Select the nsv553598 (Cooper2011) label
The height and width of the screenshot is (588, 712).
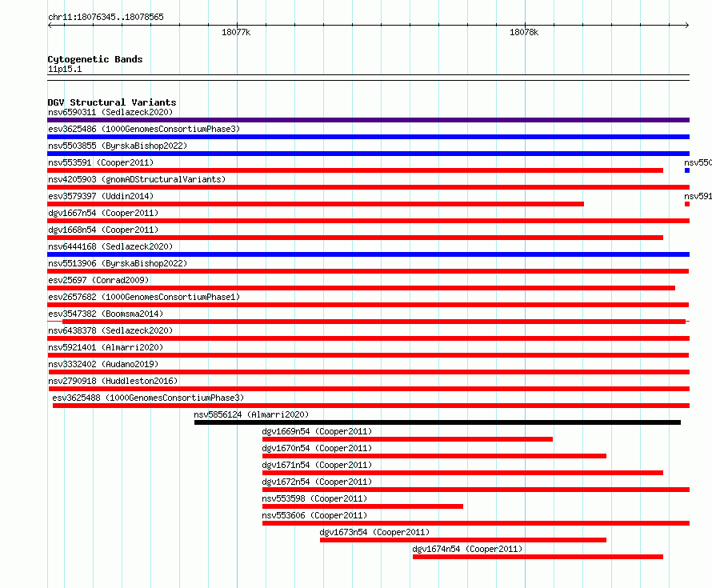314,498
